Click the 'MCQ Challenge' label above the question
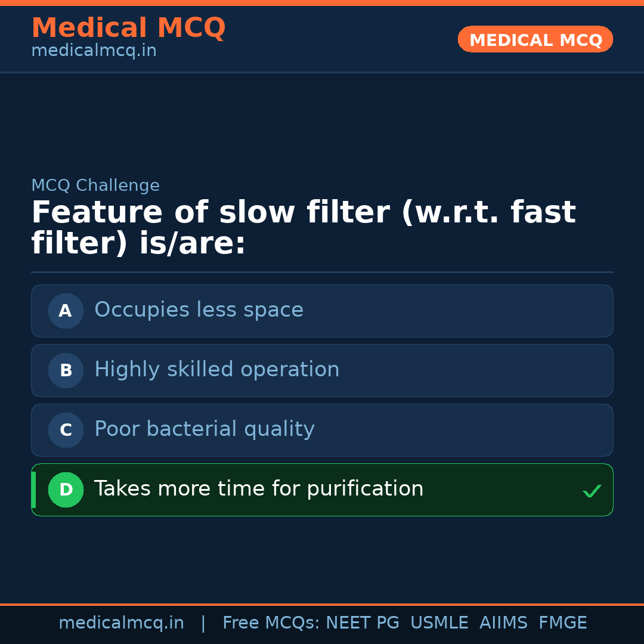This screenshot has width=644, height=644. pos(95,185)
